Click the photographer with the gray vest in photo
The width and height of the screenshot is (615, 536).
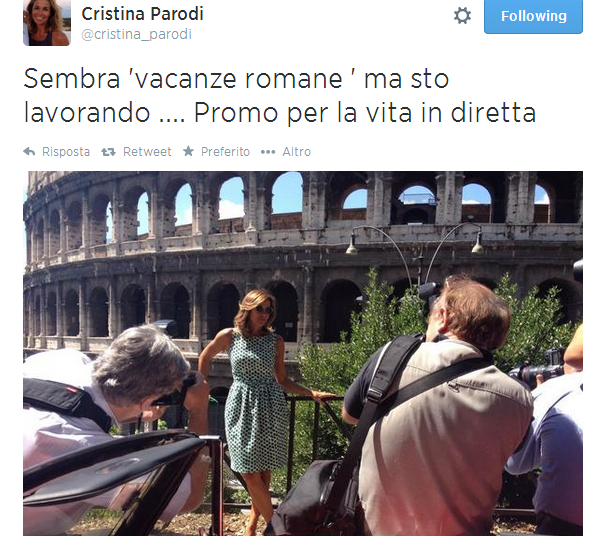(437, 408)
